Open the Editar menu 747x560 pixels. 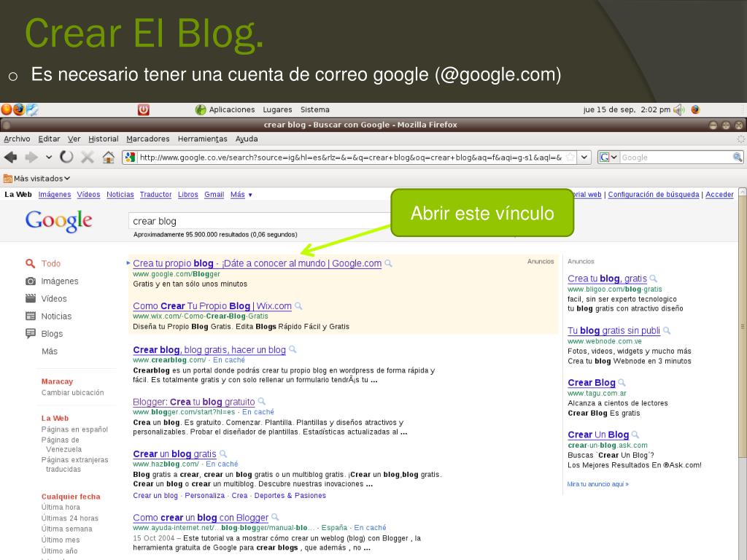click(x=49, y=139)
